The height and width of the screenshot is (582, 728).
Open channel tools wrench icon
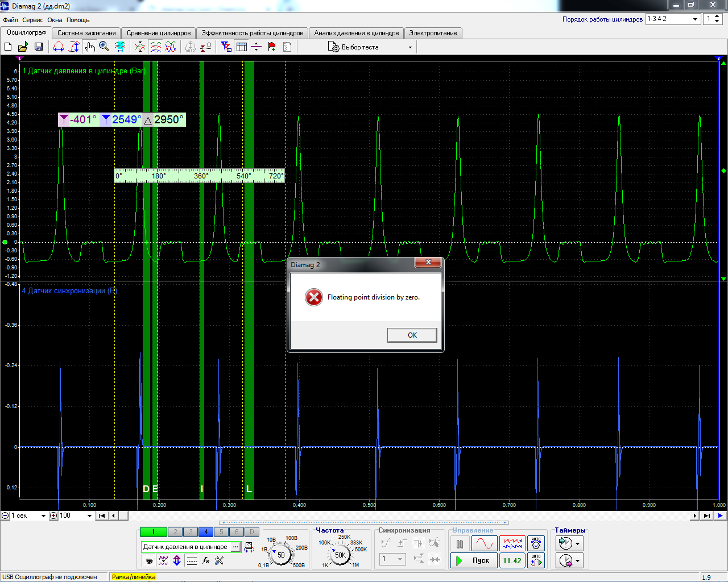220,560
